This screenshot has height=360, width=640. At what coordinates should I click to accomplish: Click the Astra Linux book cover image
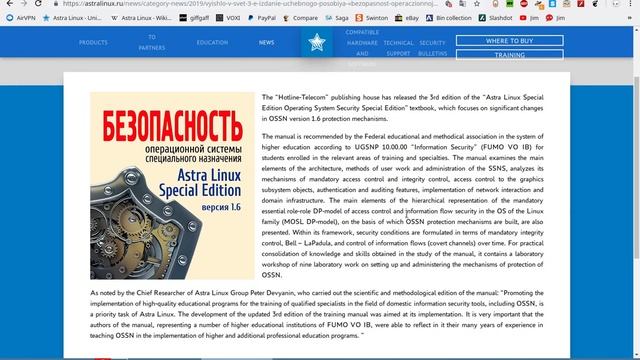tap(172, 186)
